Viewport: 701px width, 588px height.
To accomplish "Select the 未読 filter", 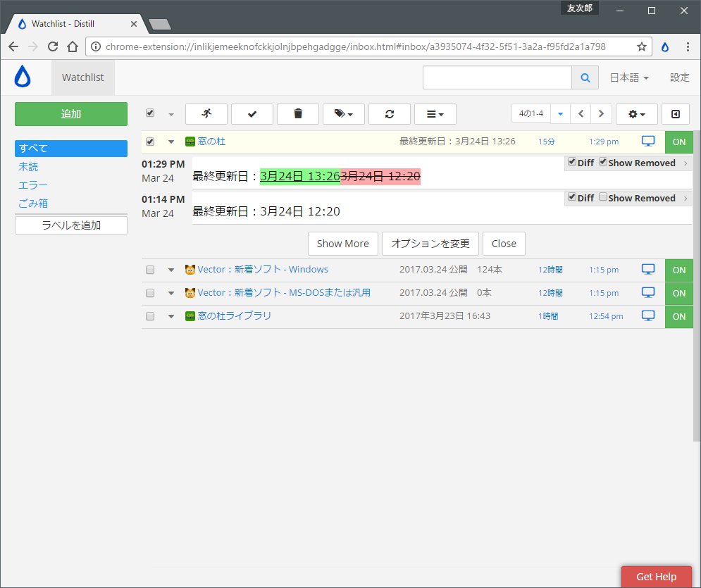I will (x=28, y=167).
